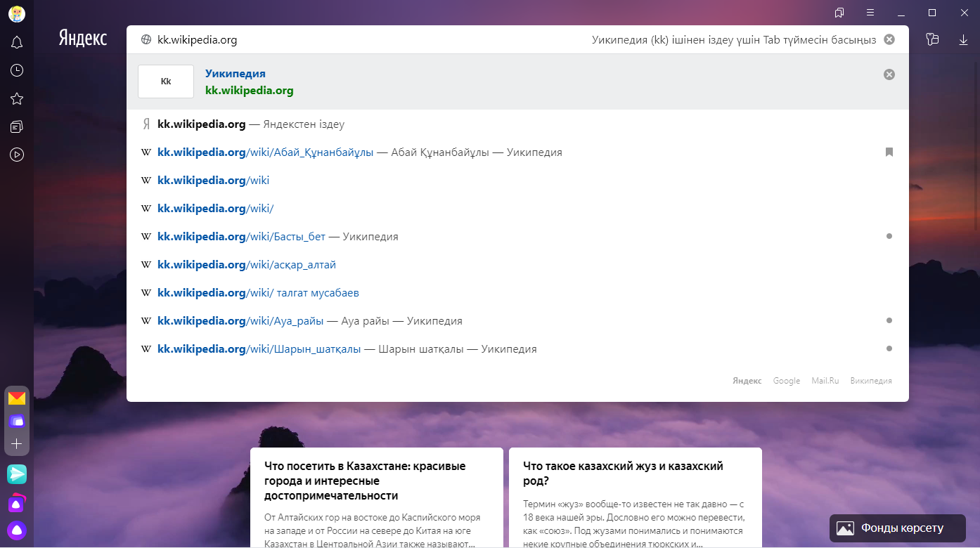This screenshot has height=548, width=980.
Task: Switch search engine to Яндекс
Action: coord(747,381)
